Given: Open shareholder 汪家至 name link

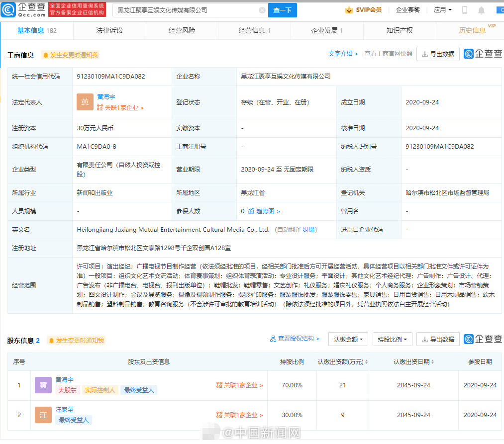Looking at the screenshot, I should coord(64,410).
